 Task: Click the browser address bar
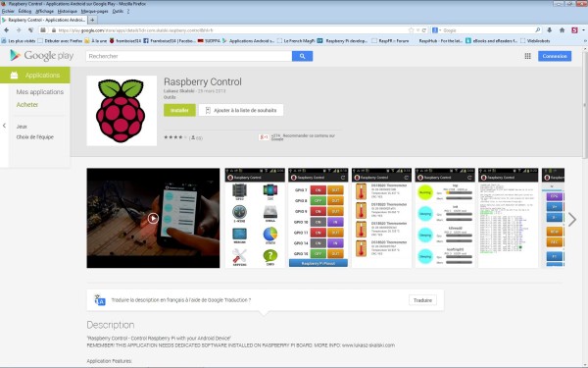point(232,30)
